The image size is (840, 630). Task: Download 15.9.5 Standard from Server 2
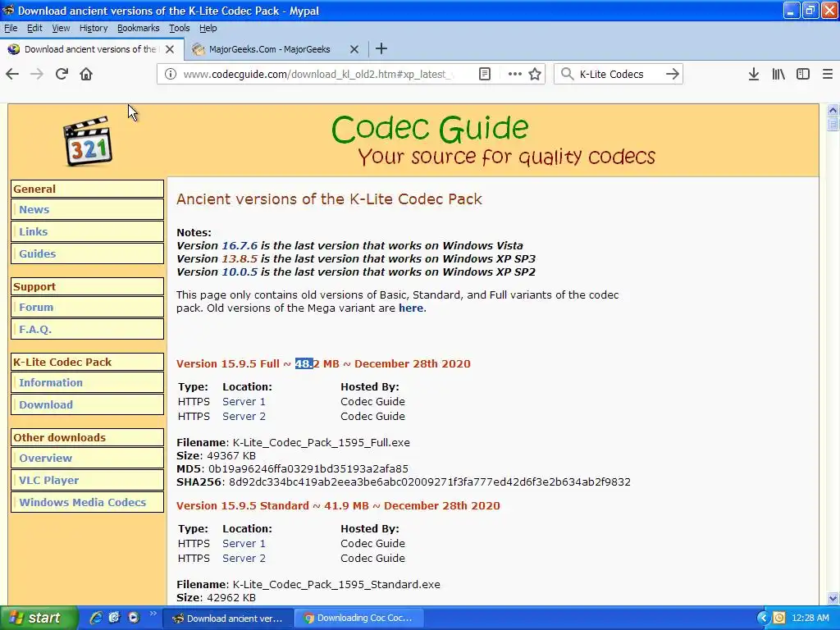click(x=244, y=558)
